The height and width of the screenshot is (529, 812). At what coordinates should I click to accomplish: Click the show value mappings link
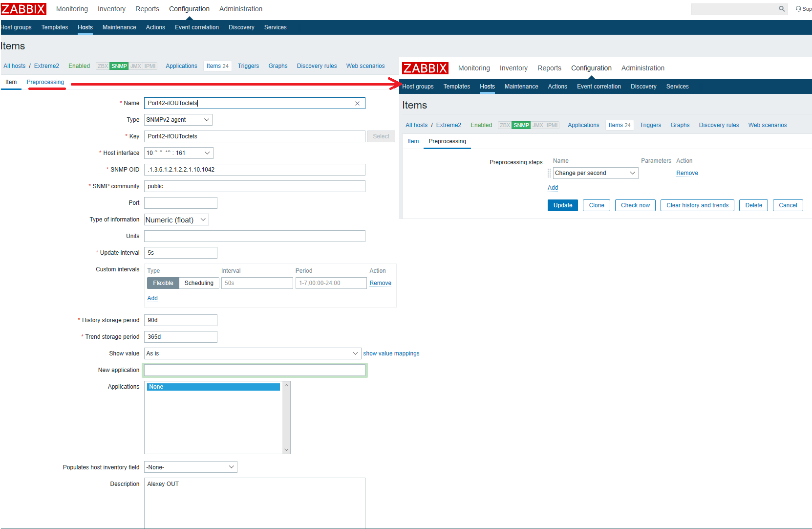(391, 353)
